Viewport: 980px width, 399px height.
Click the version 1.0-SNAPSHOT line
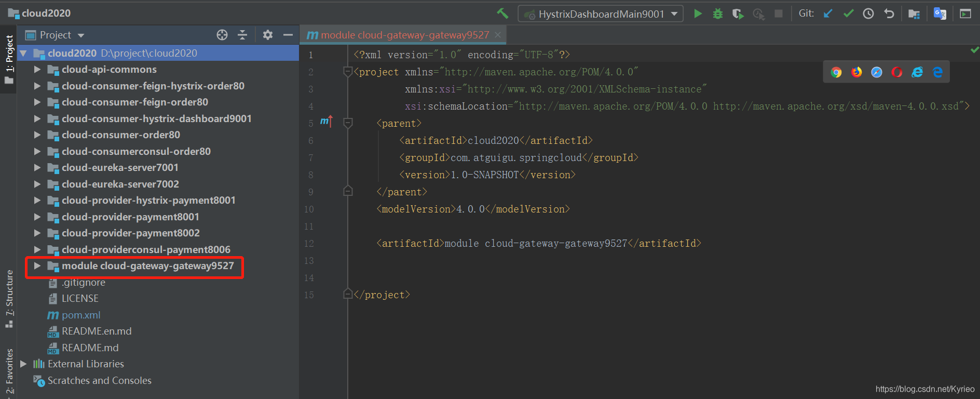pyautogui.click(x=487, y=175)
